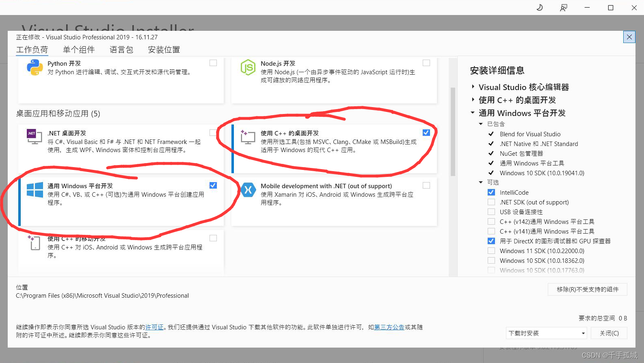Image resolution: width=644 pixels, height=363 pixels.
Task: Click the C++ desktop development monitor icon
Action: point(248,137)
